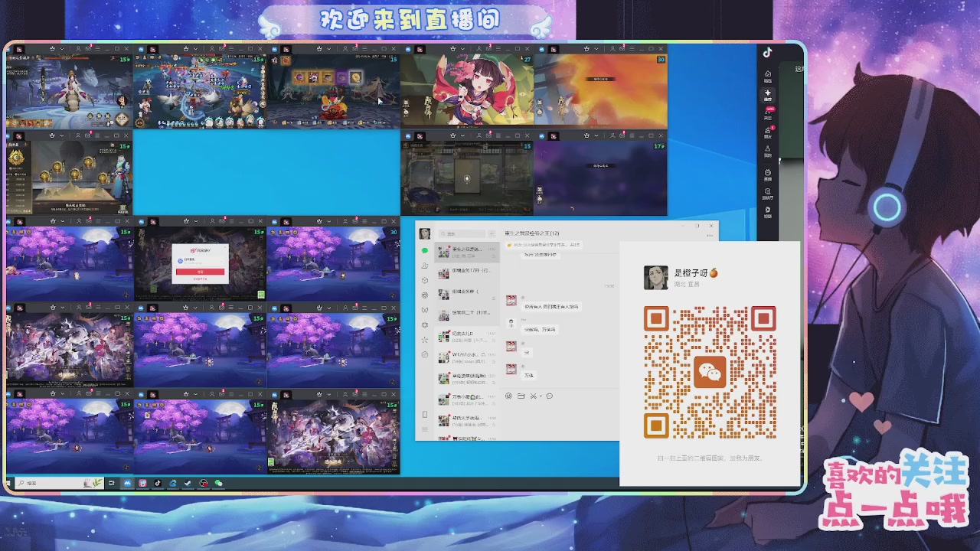Open WeChat from the taskbar
This screenshot has width=980, height=551.
218,483
